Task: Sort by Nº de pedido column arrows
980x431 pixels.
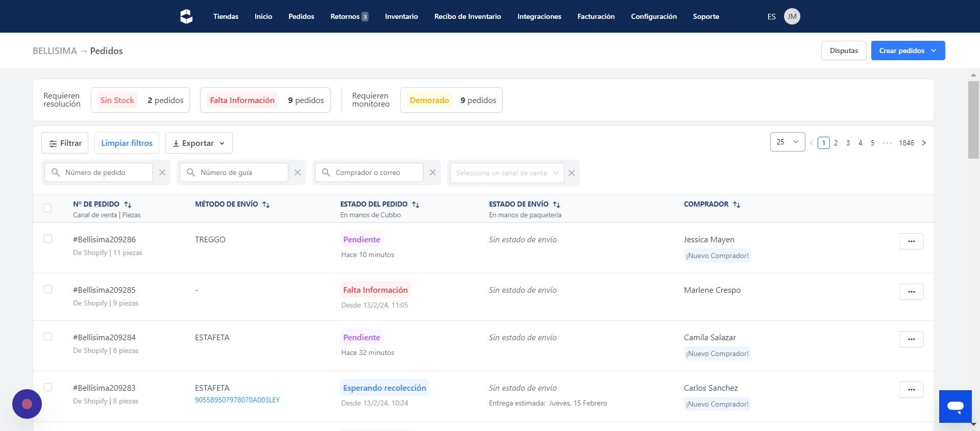Action: pyautogui.click(x=128, y=205)
